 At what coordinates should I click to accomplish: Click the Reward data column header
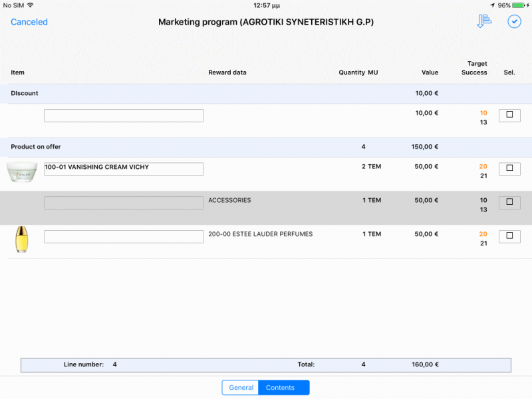[x=227, y=72]
